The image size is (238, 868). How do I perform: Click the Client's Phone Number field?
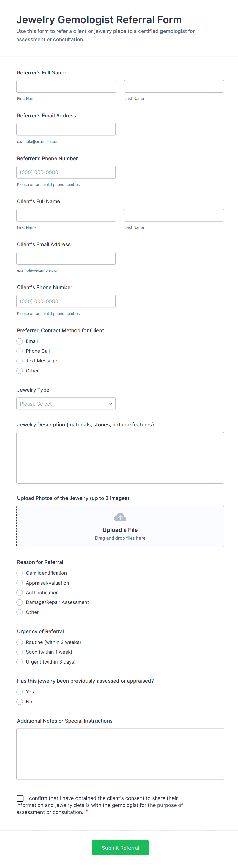pyautogui.click(x=66, y=301)
